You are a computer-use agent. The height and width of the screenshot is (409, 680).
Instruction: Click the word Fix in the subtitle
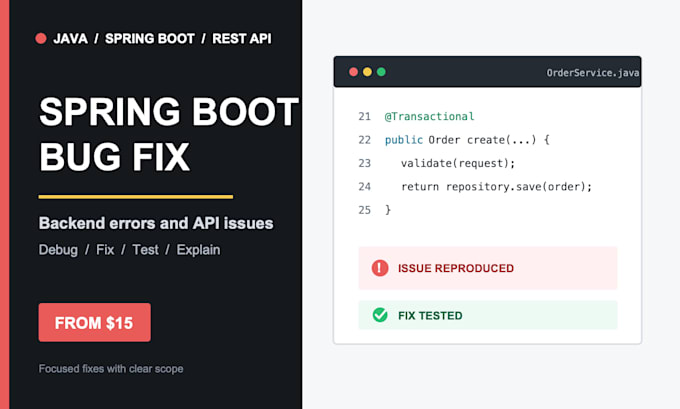click(x=105, y=250)
